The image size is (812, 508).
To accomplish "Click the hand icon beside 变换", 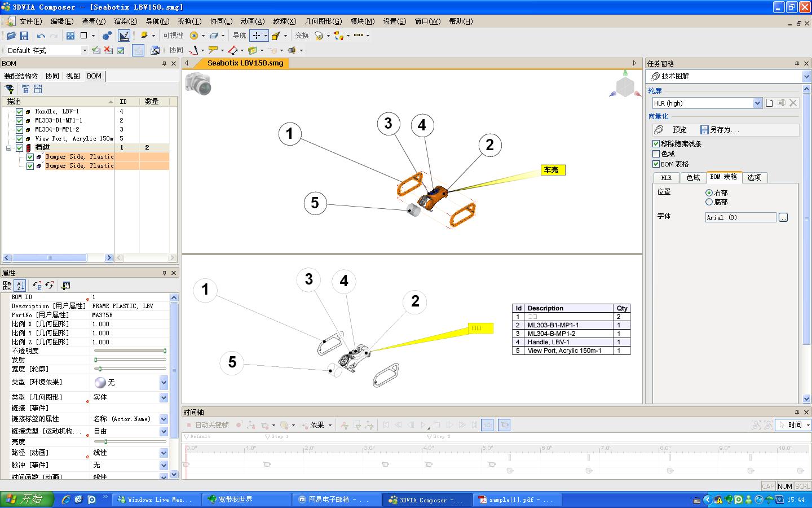I will pos(319,36).
